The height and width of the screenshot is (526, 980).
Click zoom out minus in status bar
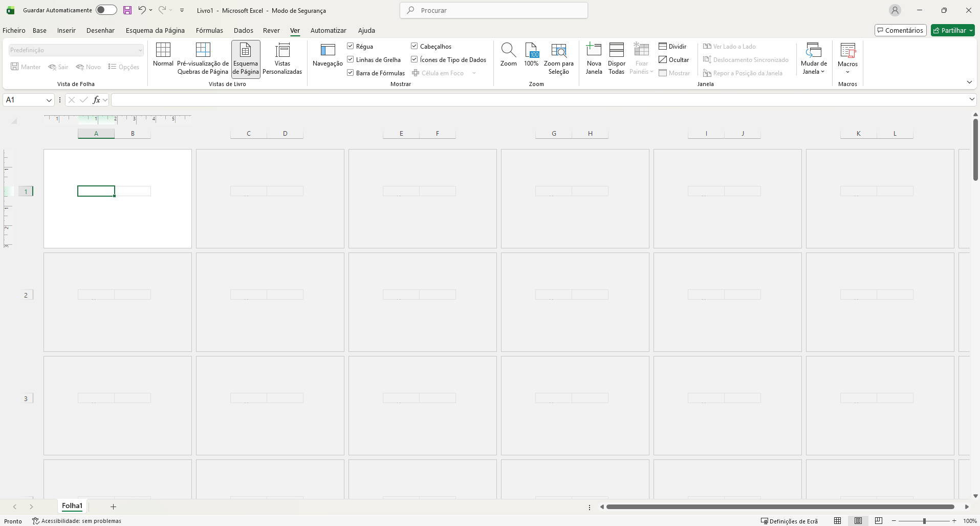tap(894, 521)
